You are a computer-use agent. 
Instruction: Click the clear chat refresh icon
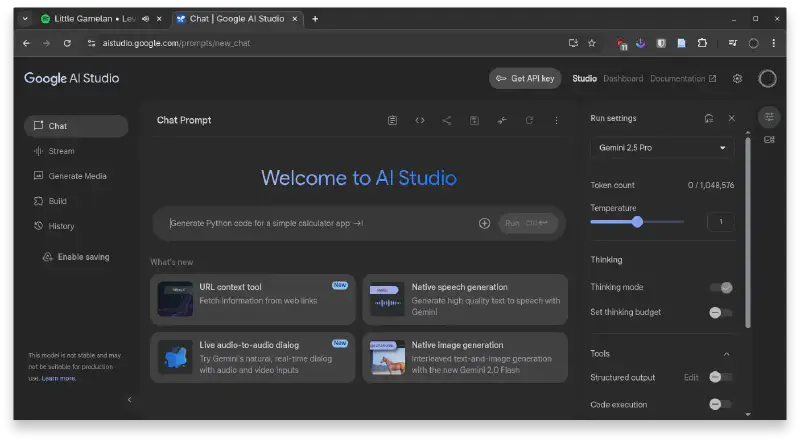tap(529, 120)
